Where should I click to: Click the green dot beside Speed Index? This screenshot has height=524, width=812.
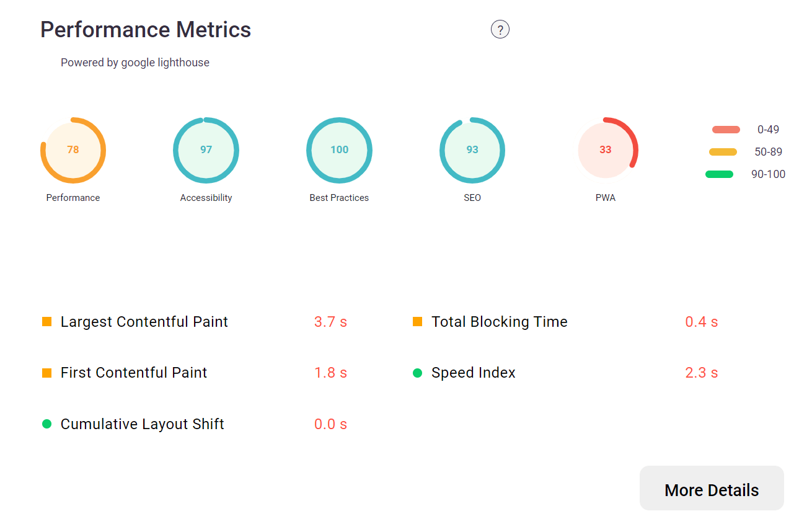click(x=417, y=373)
